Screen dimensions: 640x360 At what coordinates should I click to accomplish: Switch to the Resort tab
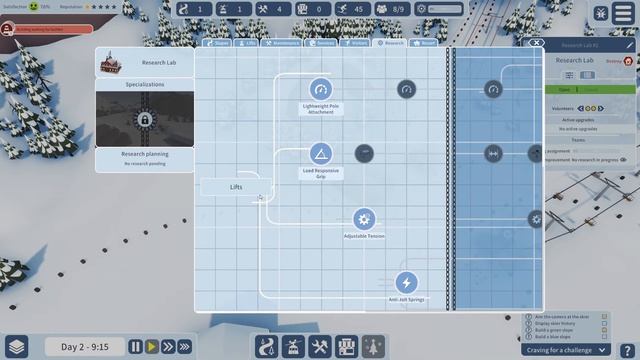coord(424,43)
